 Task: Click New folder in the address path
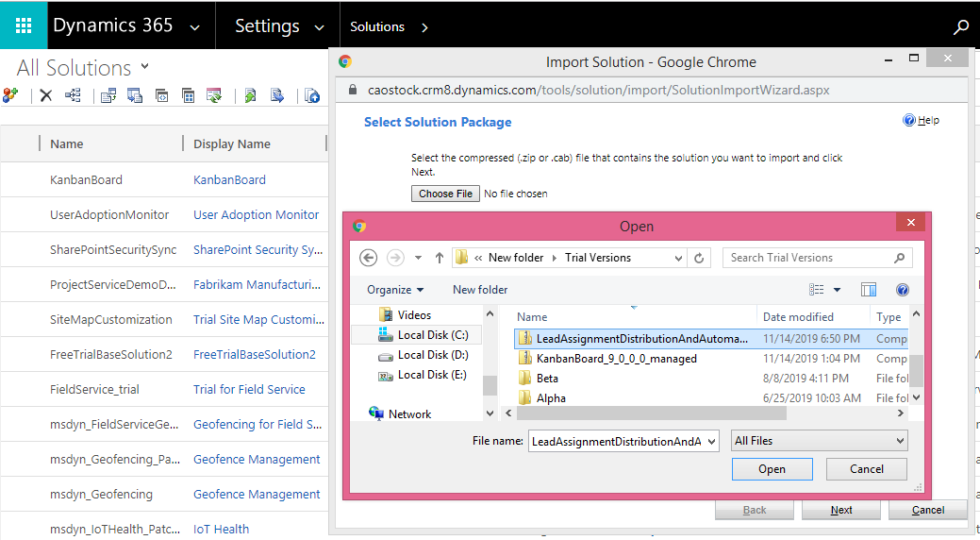[x=516, y=258]
